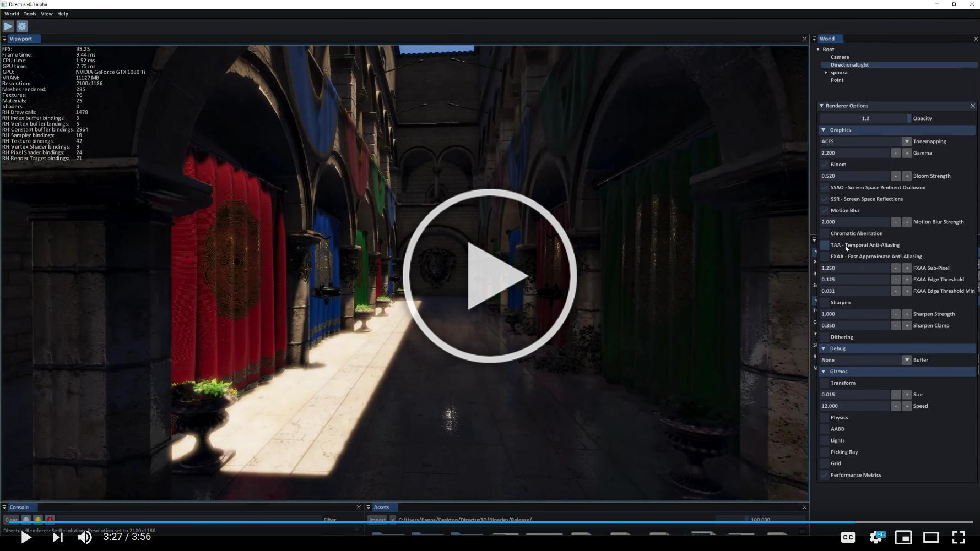The image size is (980, 551).
Task: Click the Gamma value field
Action: 854,153
